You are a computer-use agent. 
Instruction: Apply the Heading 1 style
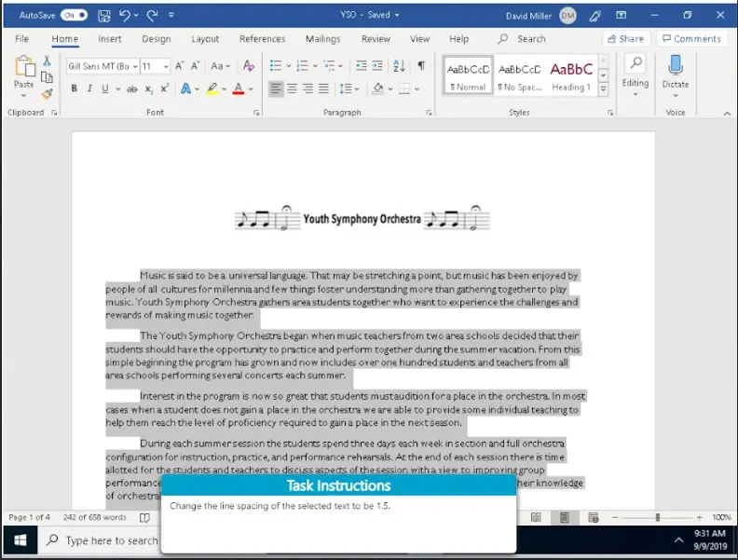tap(571, 76)
